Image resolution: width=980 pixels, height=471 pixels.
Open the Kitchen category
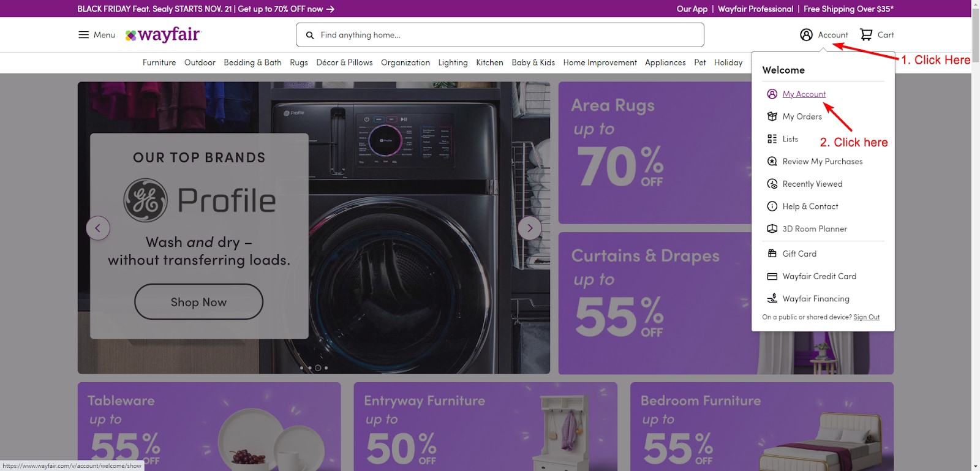[x=489, y=62]
